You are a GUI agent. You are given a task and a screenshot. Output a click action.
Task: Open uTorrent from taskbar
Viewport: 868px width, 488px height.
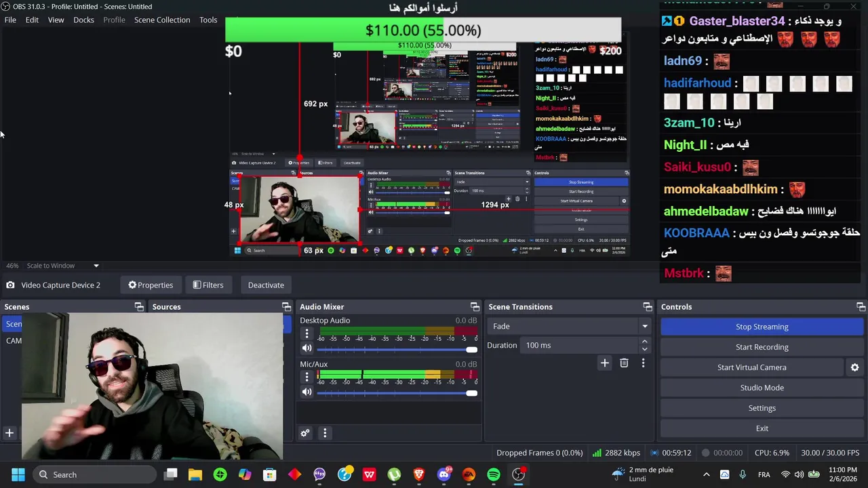(394, 474)
